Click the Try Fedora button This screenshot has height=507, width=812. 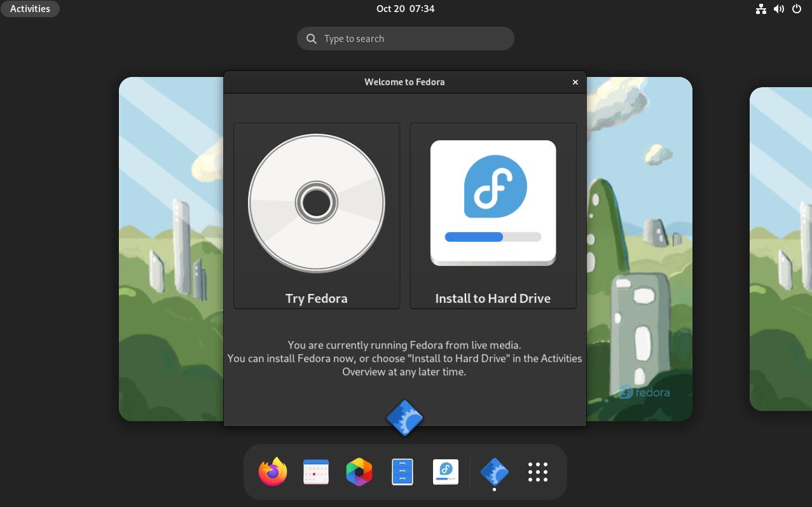tap(317, 216)
